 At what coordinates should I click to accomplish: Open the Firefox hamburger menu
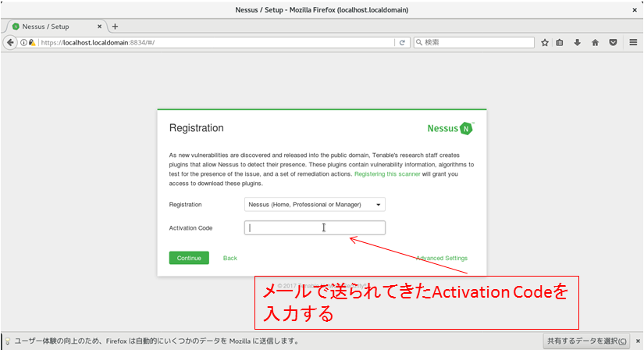[x=633, y=42]
